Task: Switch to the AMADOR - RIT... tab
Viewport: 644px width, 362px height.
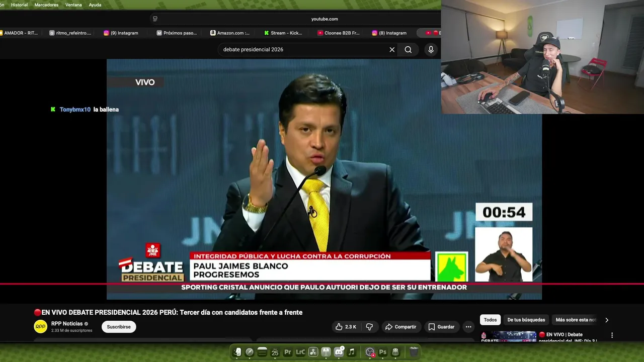Action: (20, 33)
